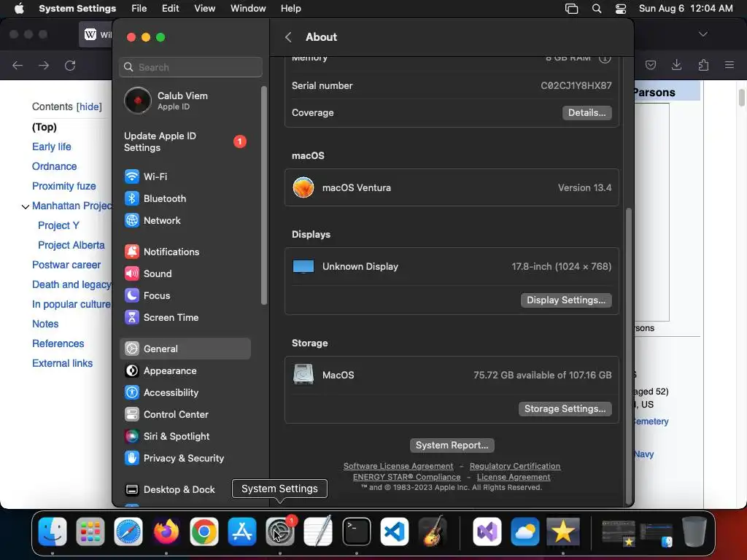Open App Store from Dock

click(242, 531)
